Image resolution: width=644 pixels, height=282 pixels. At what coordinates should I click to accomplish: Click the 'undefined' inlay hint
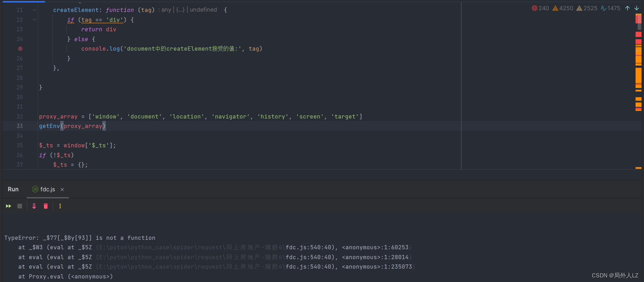tap(203, 10)
